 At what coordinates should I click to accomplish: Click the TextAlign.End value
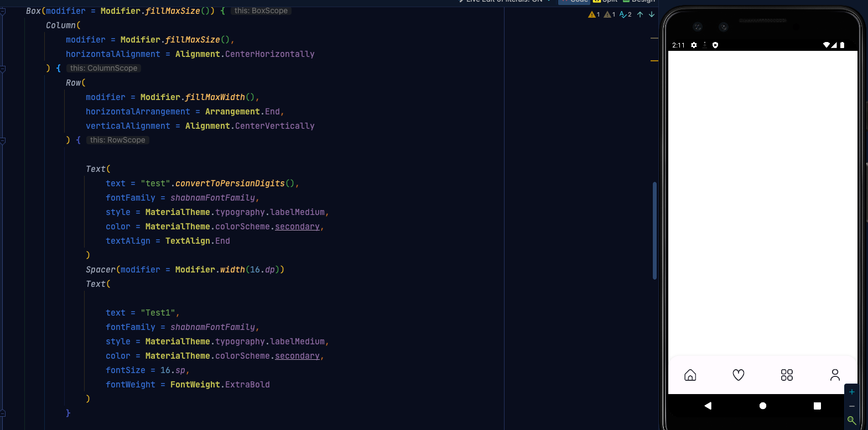point(197,241)
